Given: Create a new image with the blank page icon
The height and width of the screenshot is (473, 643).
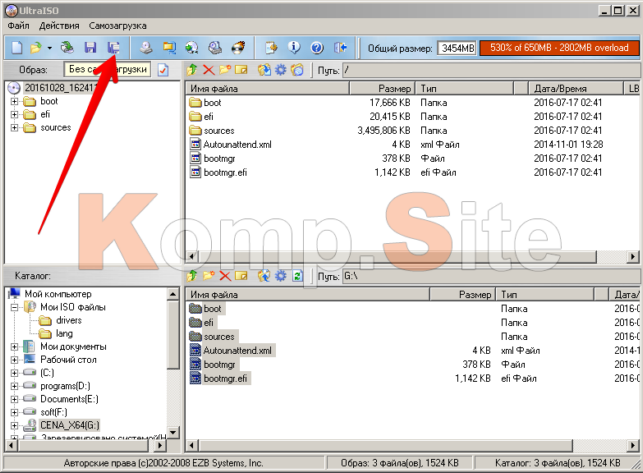Looking at the screenshot, I should click(x=17, y=48).
